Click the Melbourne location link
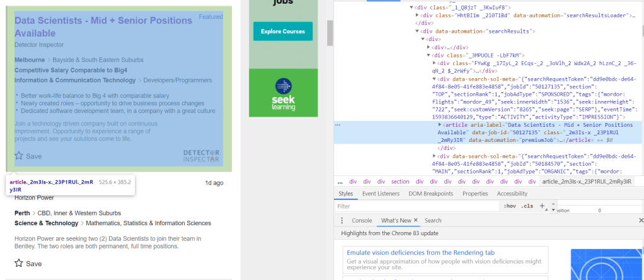This screenshot has width=644, height=280. (30, 59)
